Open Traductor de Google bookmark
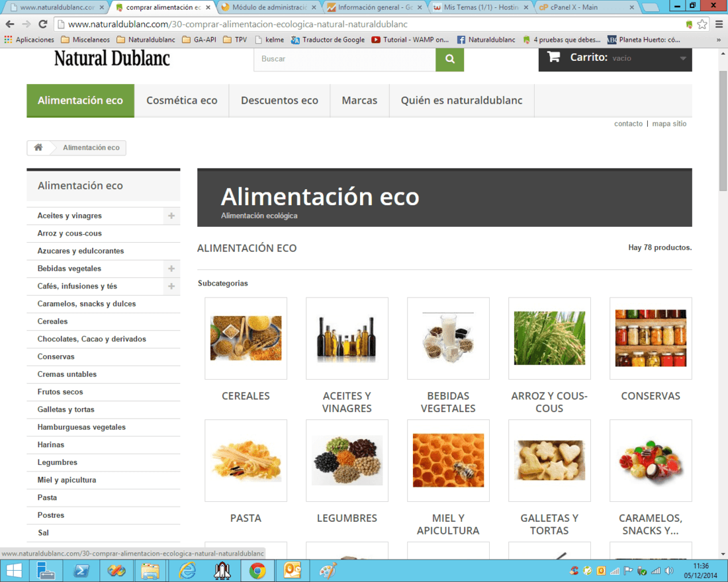The image size is (728, 582). click(328, 40)
